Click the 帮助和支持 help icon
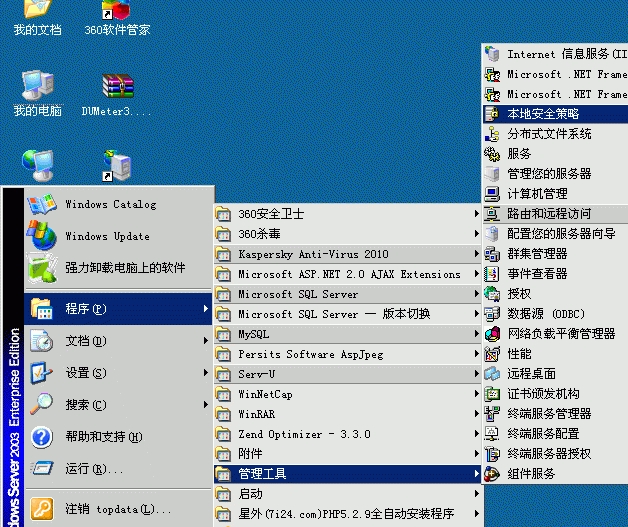The width and height of the screenshot is (628, 527). click(41, 437)
